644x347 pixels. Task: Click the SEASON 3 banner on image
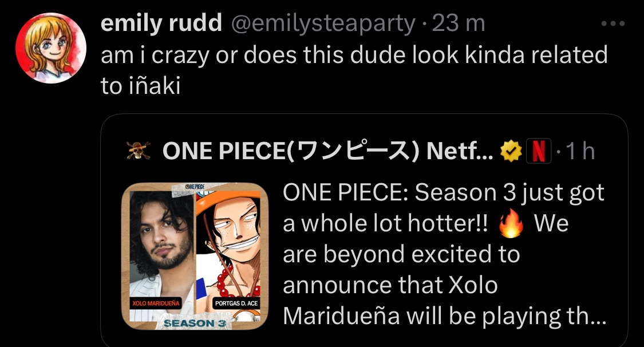195,323
